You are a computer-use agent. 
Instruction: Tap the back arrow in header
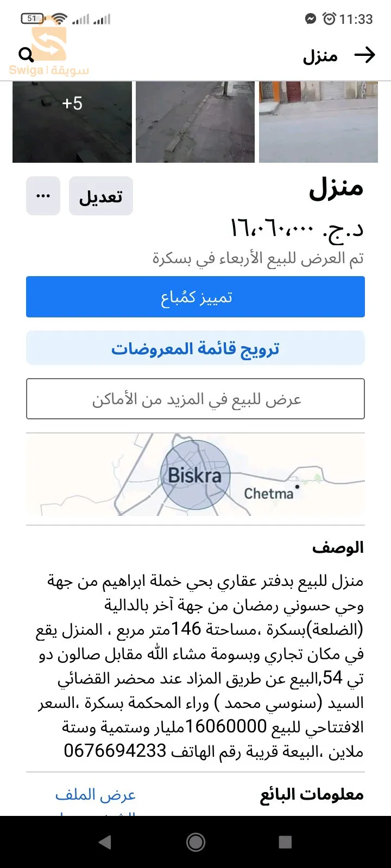(x=364, y=55)
